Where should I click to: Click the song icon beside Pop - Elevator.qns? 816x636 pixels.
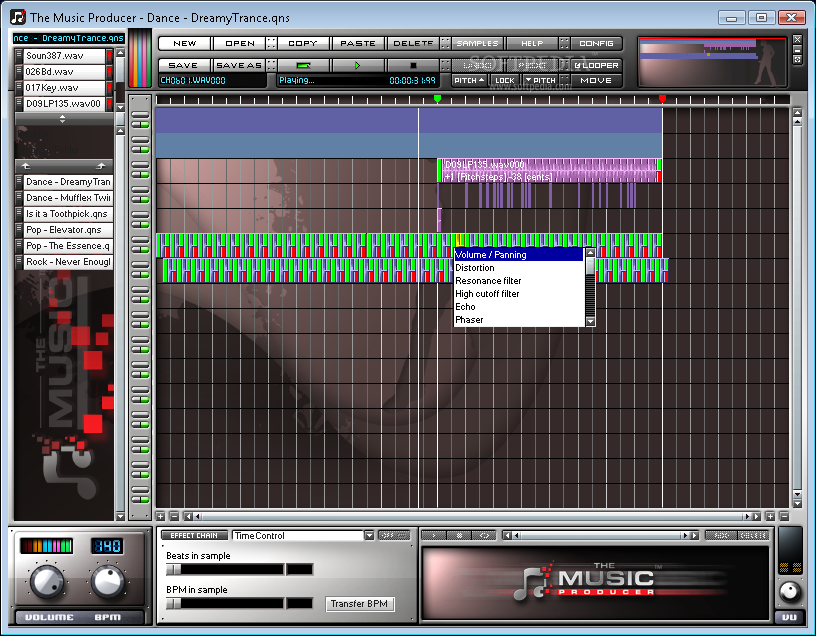coord(19,230)
